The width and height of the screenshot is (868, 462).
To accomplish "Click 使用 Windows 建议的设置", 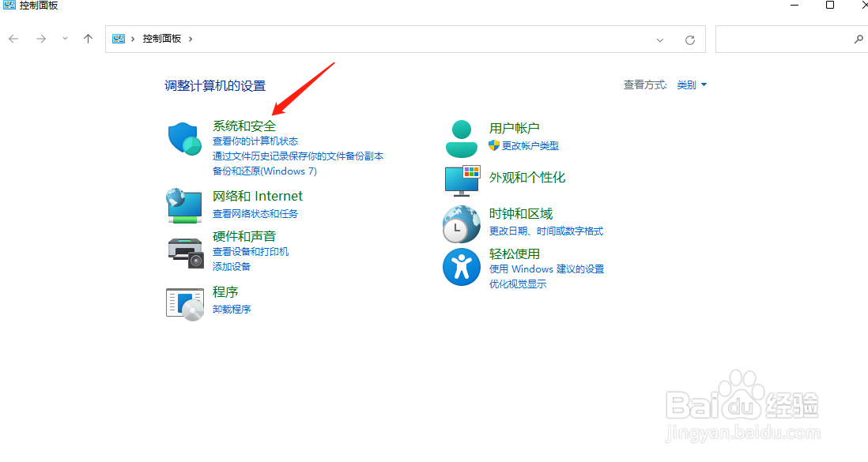I will click(x=546, y=269).
